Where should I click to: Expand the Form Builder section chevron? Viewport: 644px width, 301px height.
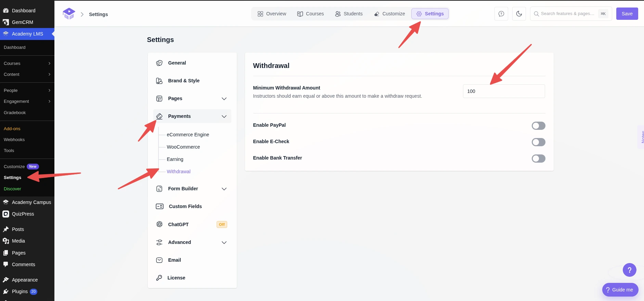(224, 189)
